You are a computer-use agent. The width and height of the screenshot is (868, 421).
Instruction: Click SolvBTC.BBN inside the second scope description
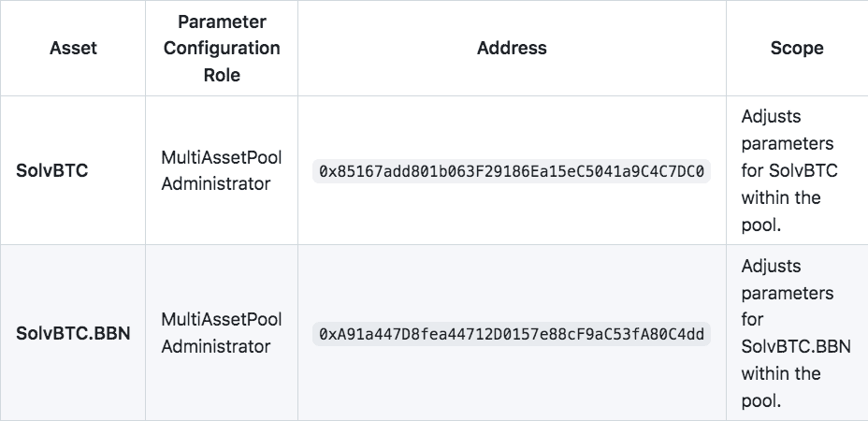point(795,347)
